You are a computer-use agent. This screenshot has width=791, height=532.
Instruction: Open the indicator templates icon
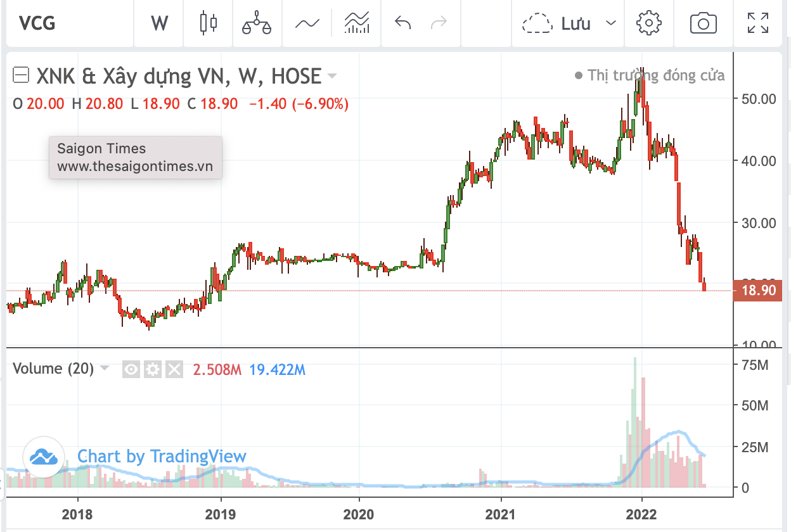click(357, 23)
